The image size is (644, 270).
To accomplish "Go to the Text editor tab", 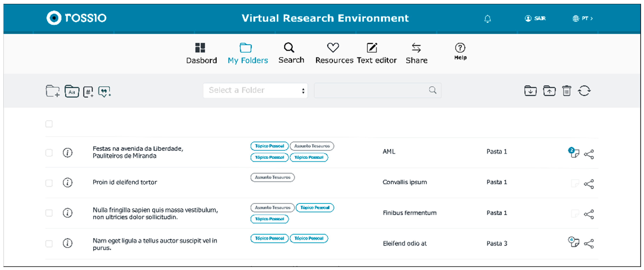I will click(x=376, y=53).
